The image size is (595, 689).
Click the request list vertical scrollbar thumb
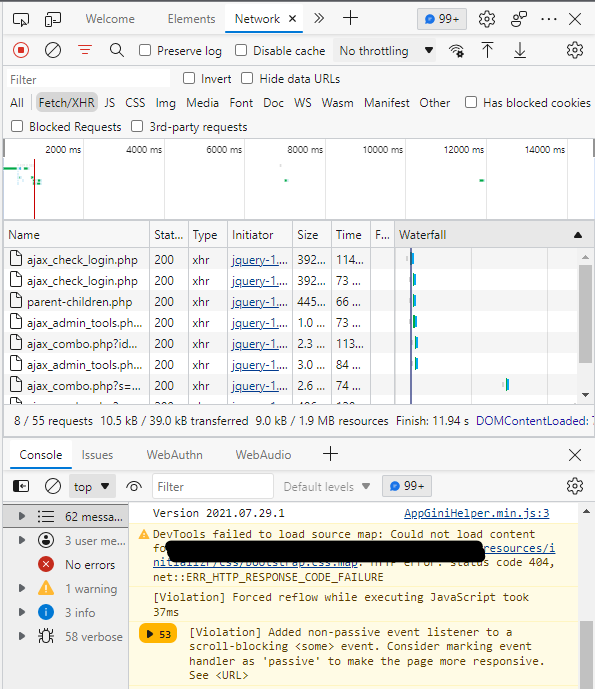[585, 314]
